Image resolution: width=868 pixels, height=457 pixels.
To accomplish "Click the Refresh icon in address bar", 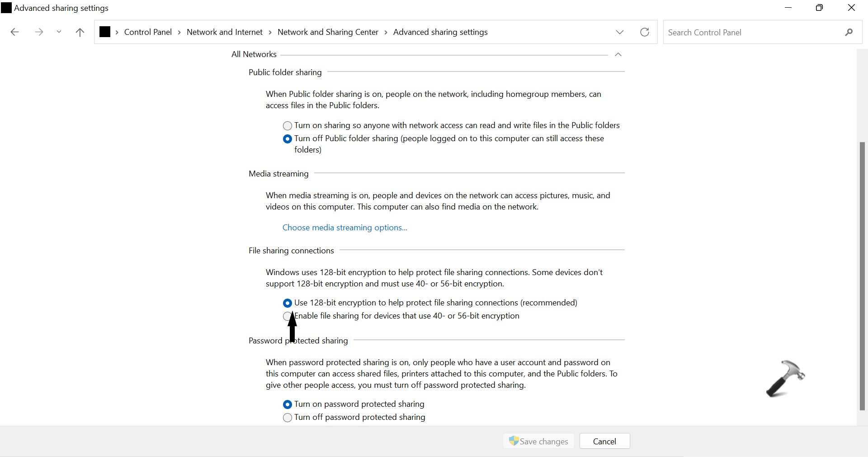I will (645, 32).
